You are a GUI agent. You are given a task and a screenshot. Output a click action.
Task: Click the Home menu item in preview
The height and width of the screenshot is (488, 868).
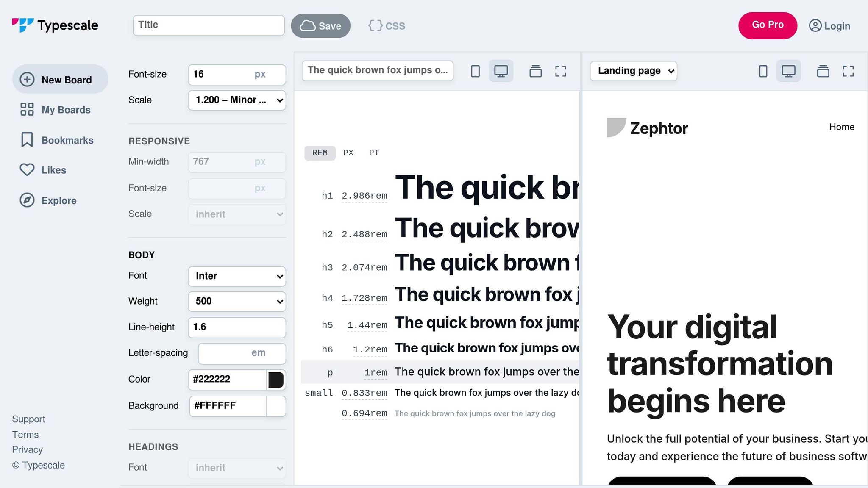841,127
